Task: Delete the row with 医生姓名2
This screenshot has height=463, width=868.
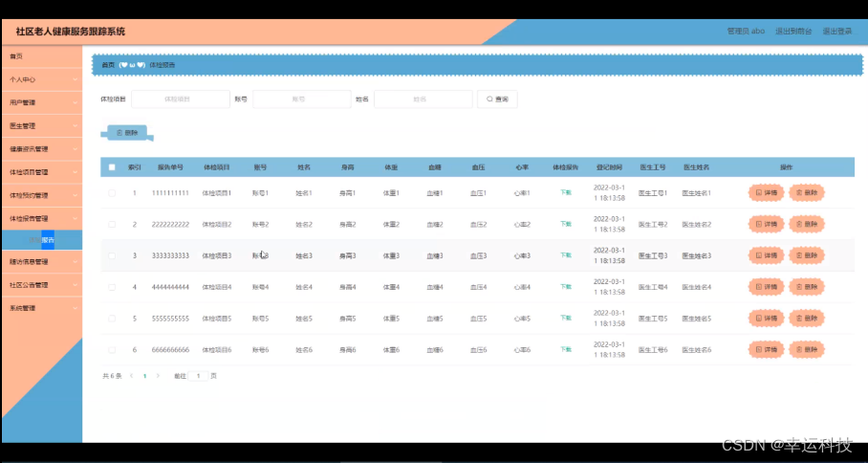Action: [807, 224]
